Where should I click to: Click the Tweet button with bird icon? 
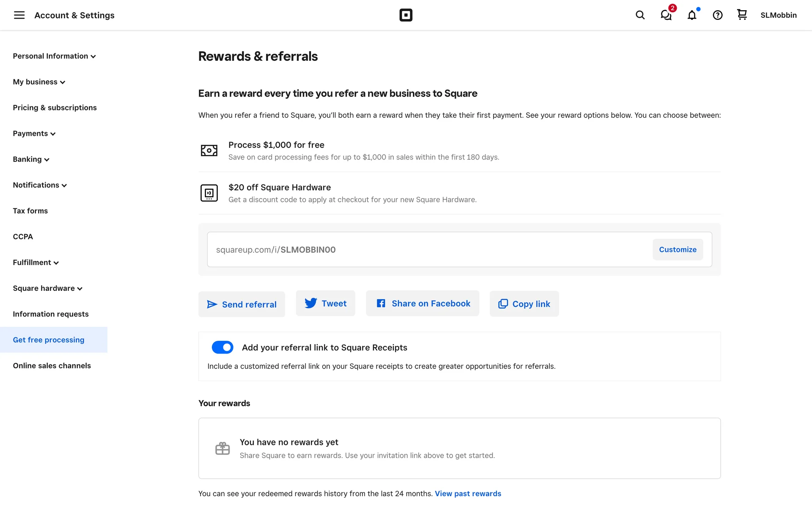pos(325,303)
